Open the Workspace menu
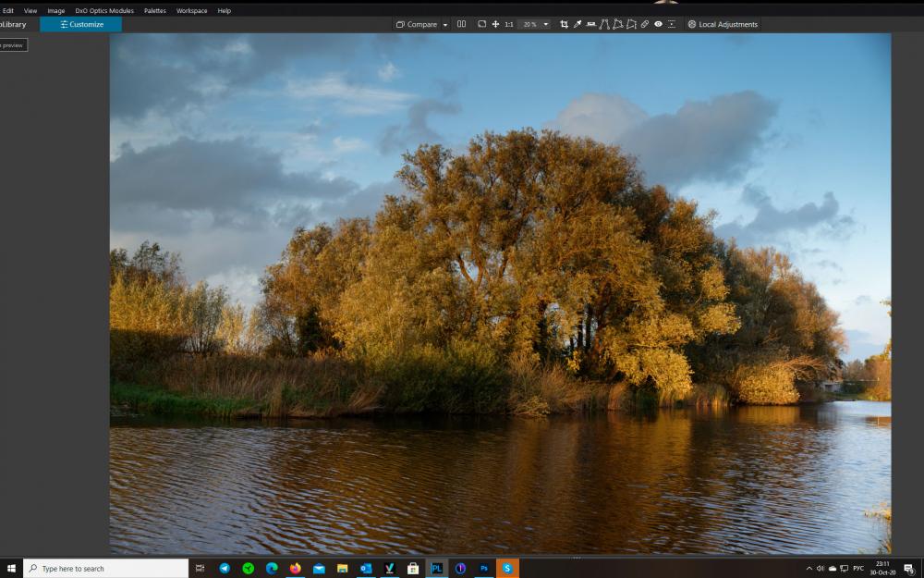The width and height of the screenshot is (924, 578). [191, 10]
